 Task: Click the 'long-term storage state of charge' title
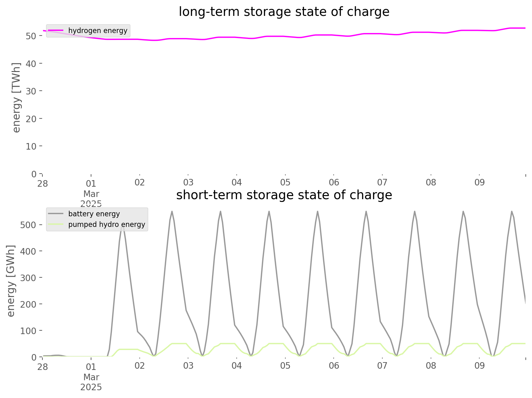[x=284, y=12]
